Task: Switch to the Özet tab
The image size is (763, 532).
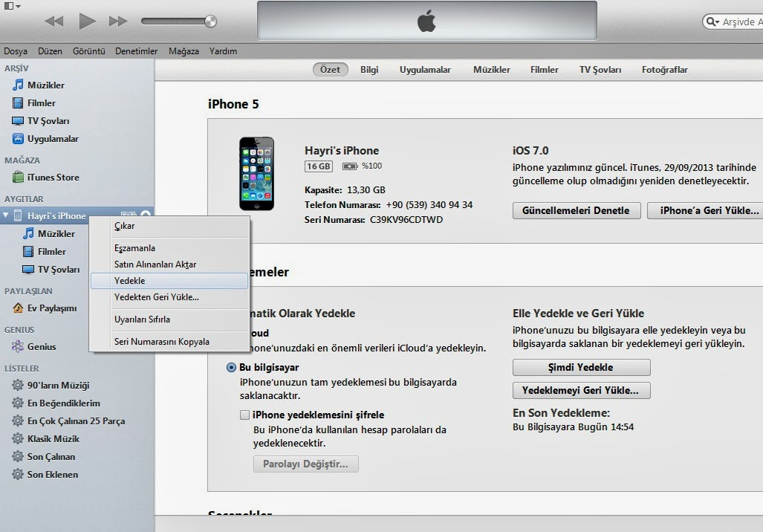Action: 330,70
